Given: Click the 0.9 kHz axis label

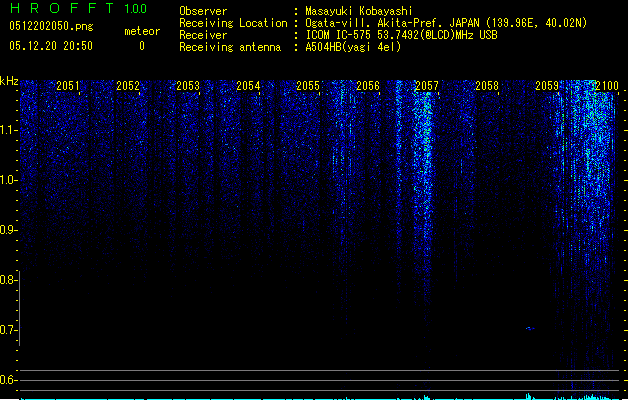Looking at the screenshot, I should tap(9, 230).
